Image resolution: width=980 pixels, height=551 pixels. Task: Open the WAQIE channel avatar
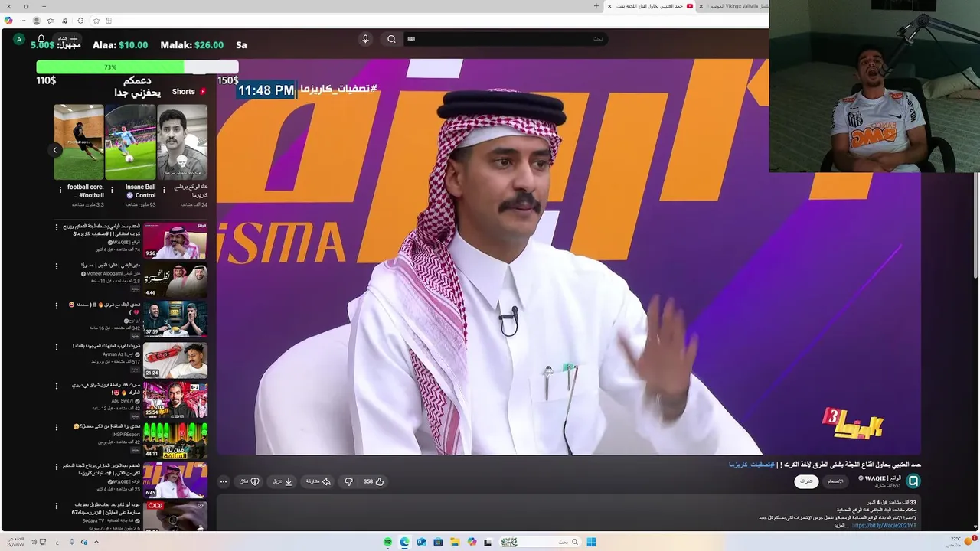pyautogui.click(x=913, y=481)
